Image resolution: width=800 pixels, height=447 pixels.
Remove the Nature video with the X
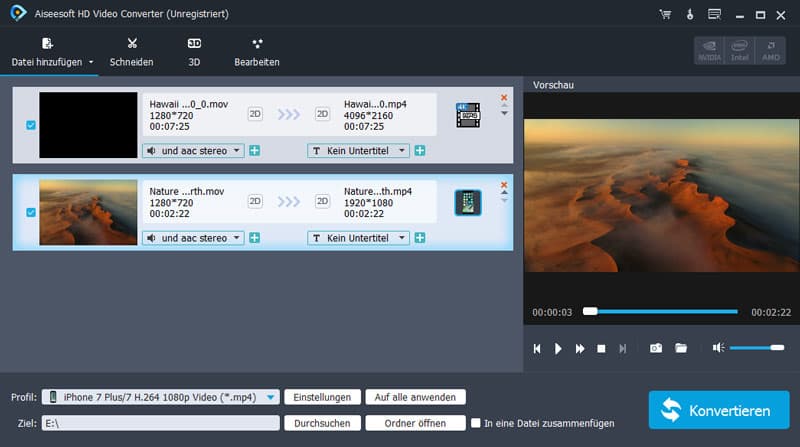504,184
